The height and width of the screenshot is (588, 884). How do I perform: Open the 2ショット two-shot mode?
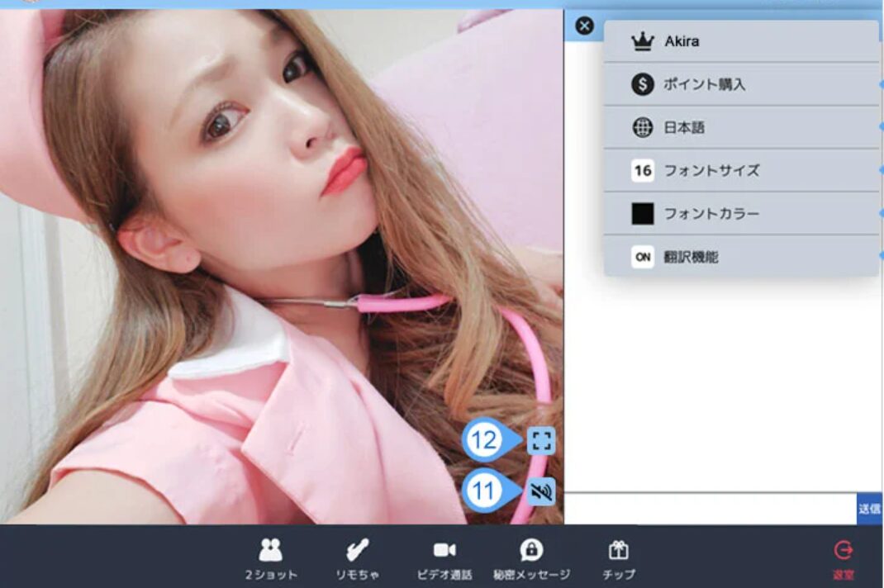tap(271, 558)
